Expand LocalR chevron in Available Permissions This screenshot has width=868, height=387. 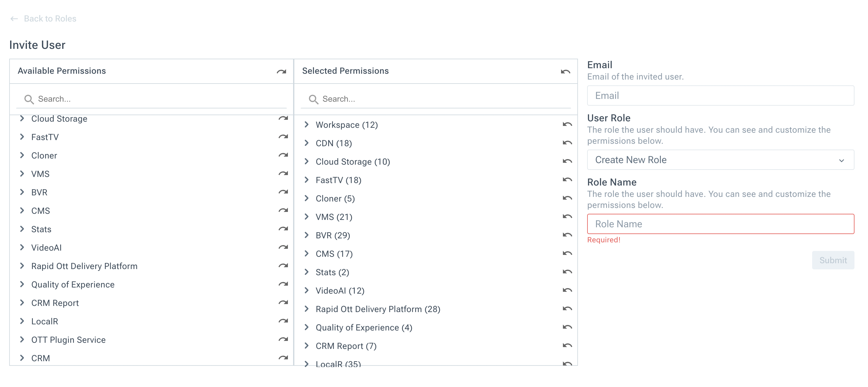point(22,321)
